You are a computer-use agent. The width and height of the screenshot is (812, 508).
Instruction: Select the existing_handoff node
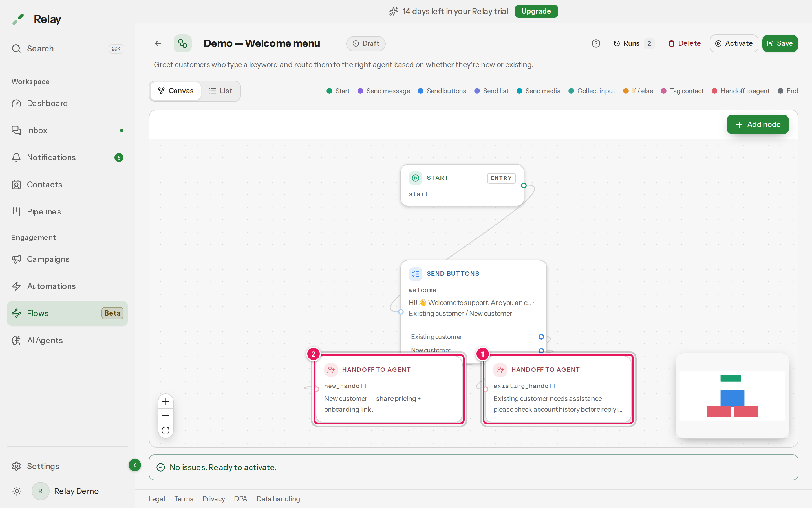(558, 389)
